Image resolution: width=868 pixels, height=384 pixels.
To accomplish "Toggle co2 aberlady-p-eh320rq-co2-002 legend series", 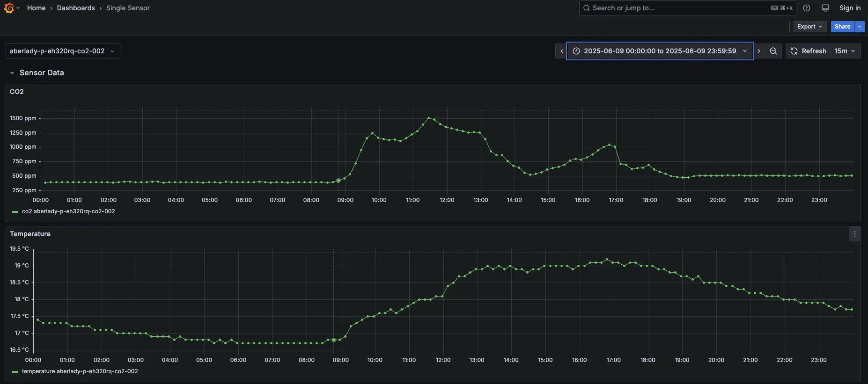I will [x=68, y=211].
